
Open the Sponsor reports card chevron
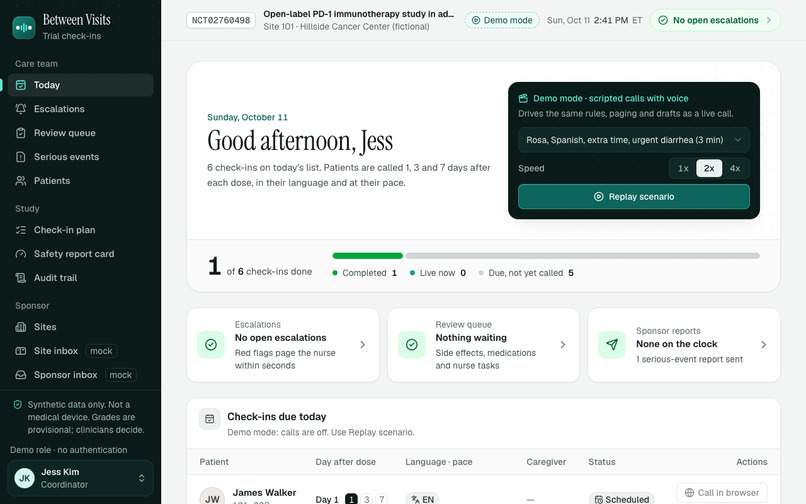[x=763, y=345]
